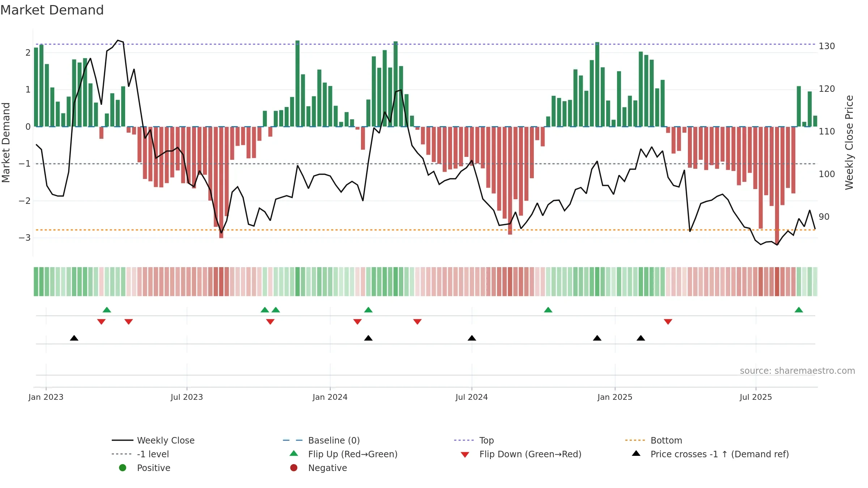Click the 90 price-axis label
Screen dimensions: 868x488
click(x=824, y=217)
